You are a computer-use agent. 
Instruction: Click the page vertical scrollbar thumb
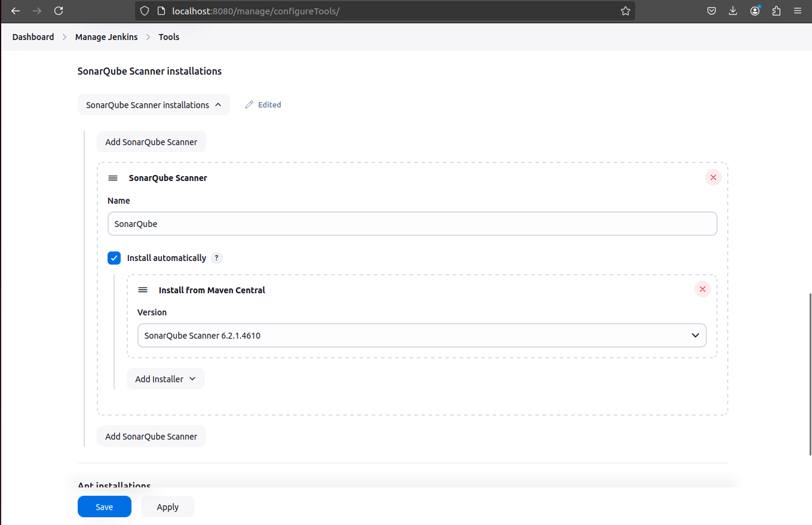pos(810,374)
